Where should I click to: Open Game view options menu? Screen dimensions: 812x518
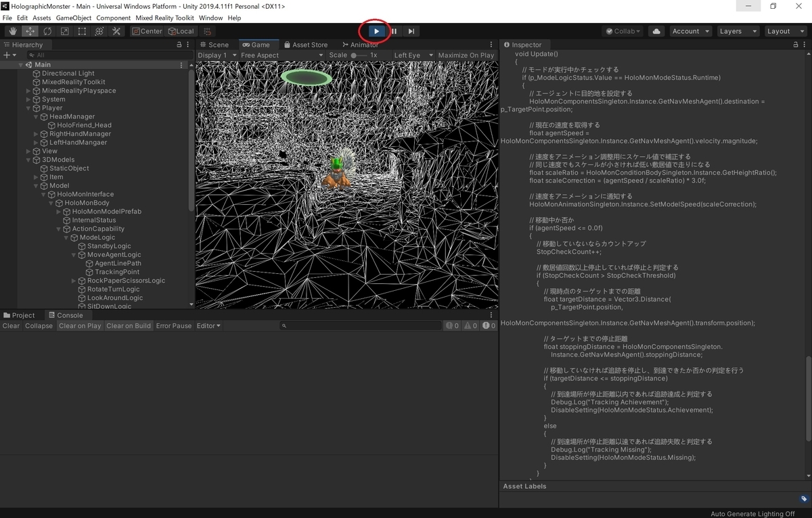tap(491, 45)
